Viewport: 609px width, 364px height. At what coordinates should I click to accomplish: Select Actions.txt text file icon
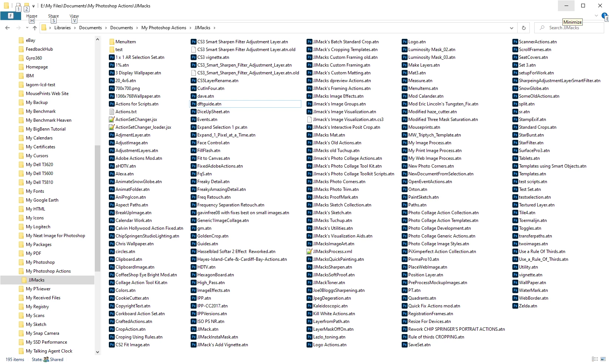coord(112,112)
